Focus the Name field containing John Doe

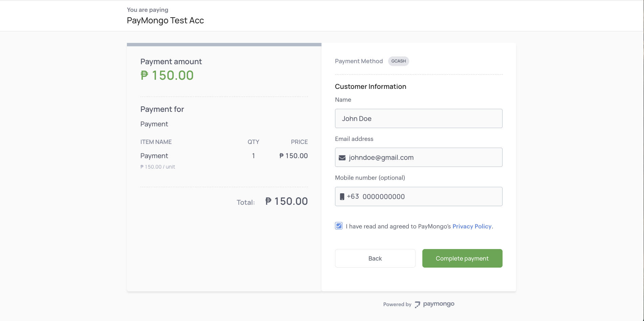click(418, 119)
